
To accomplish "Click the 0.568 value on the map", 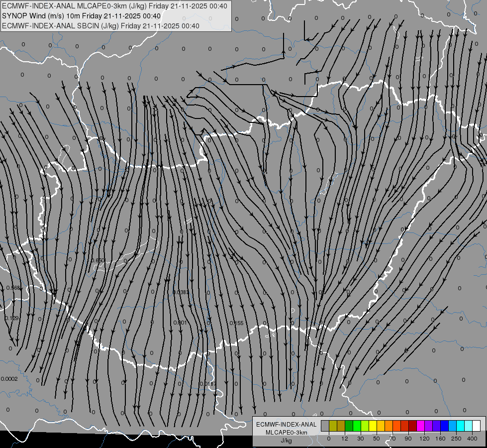I will [x=13, y=288].
